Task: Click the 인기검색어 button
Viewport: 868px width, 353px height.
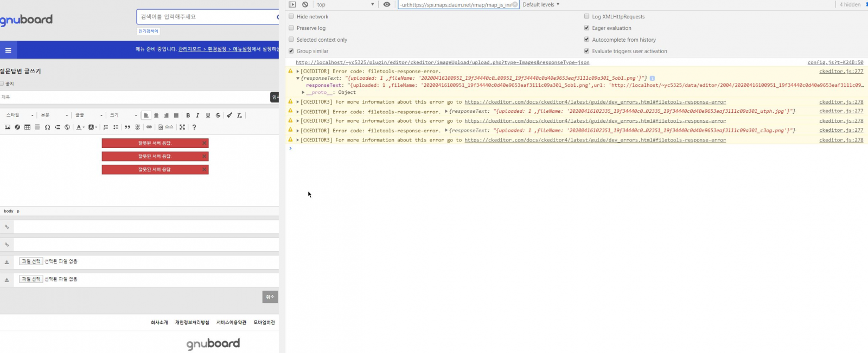Action: point(148,31)
